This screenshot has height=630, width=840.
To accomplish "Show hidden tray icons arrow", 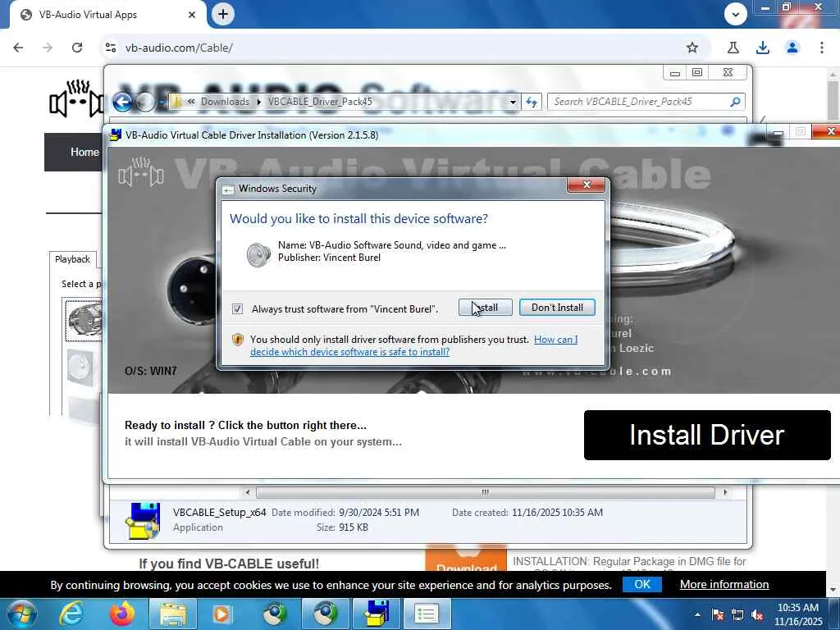I will click(x=697, y=614).
